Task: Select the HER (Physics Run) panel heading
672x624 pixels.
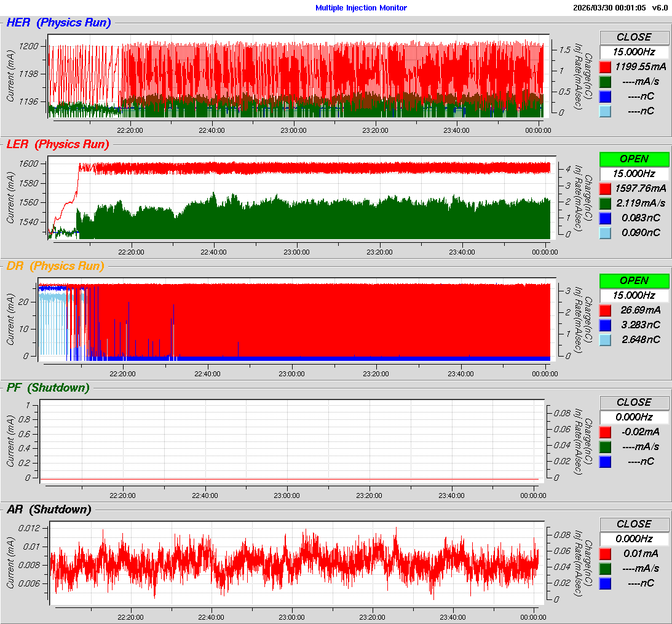Action: point(58,23)
